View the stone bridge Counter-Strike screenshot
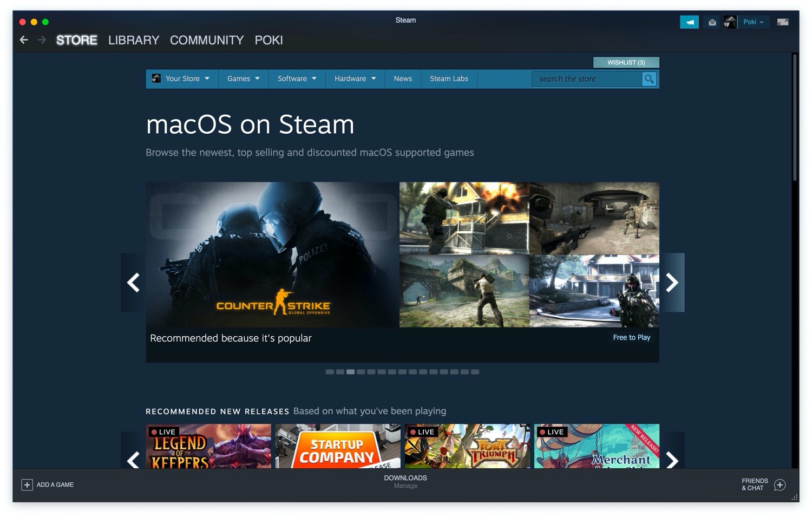812x517 pixels. (464, 291)
